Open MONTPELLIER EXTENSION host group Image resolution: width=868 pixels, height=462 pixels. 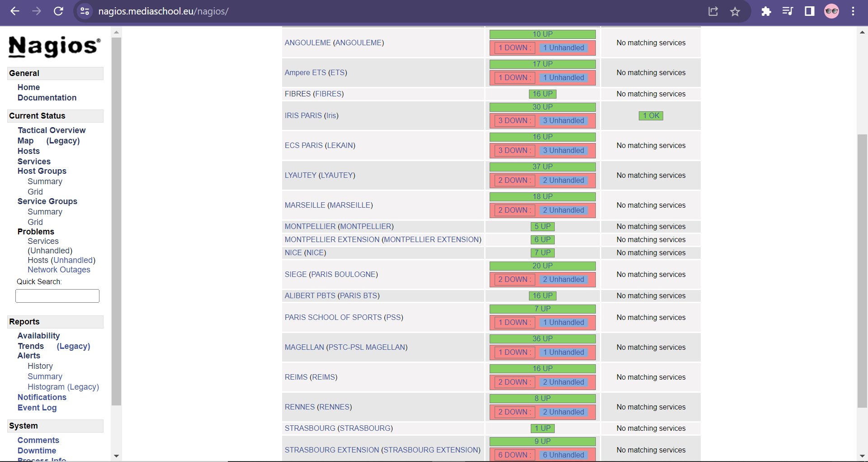(x=332, y=239)
